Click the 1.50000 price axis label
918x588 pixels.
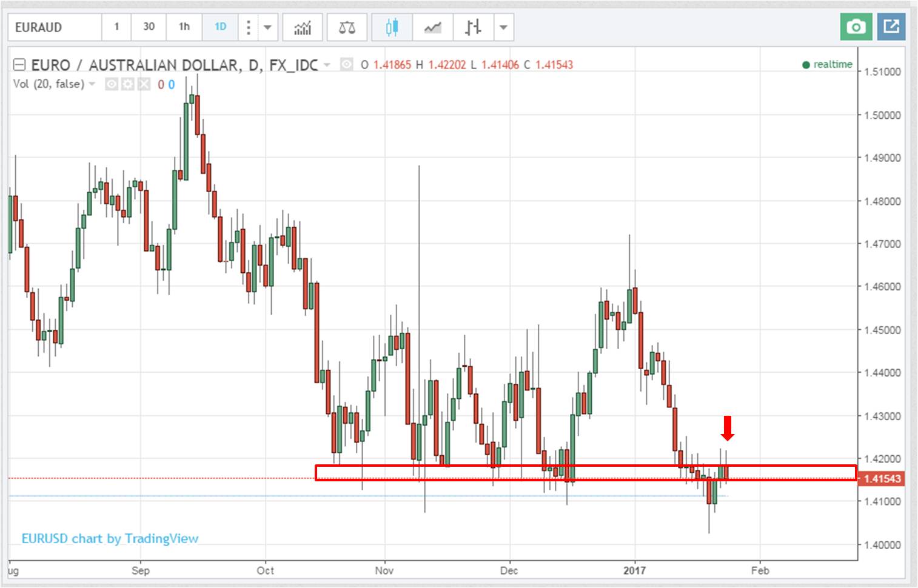[882, 115]
